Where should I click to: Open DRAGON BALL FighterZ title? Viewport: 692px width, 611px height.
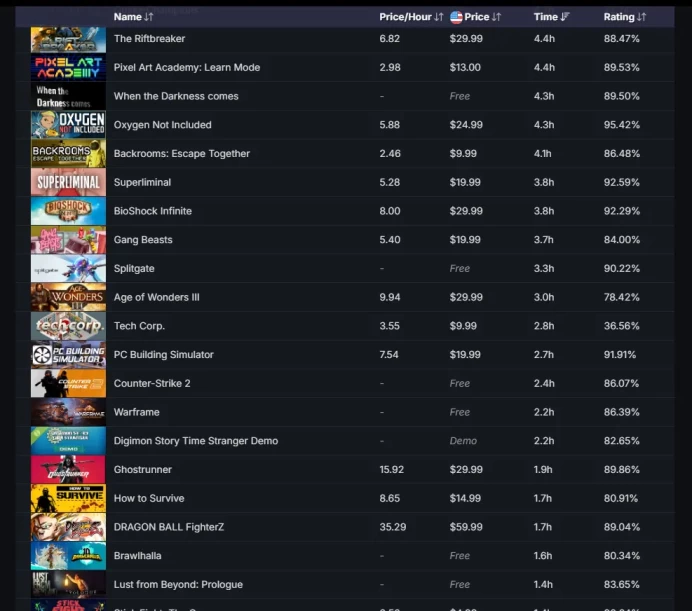169,527
